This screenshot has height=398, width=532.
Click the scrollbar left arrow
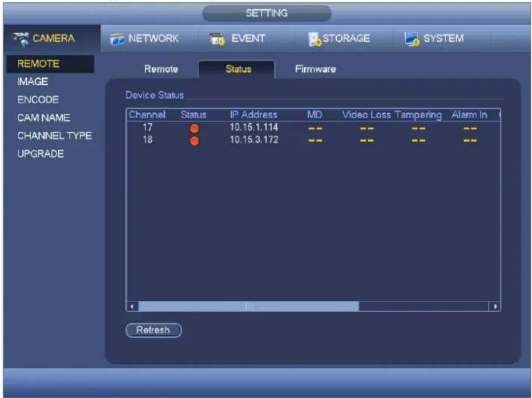click(132, 307)
